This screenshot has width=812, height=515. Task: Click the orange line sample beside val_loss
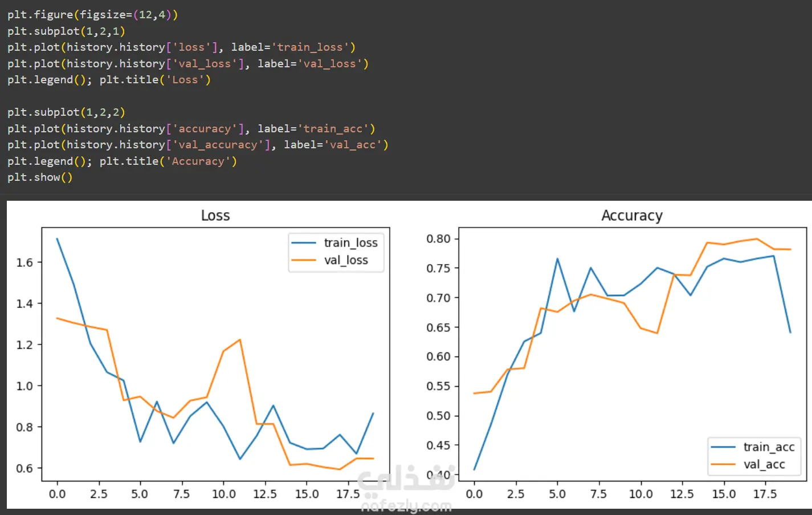(x=304, y=260)
